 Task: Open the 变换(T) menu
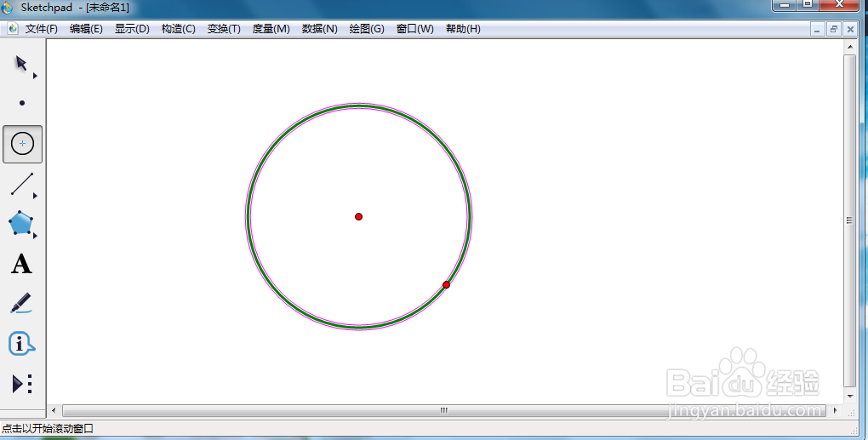[224, 29]
